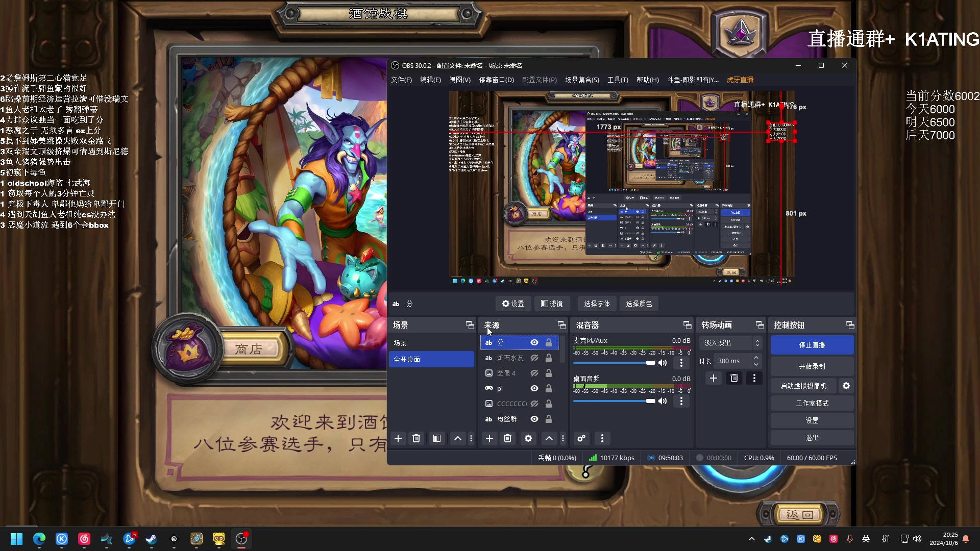Select the 全开桌面 scene
980x551 pixels.
[431, 359]
